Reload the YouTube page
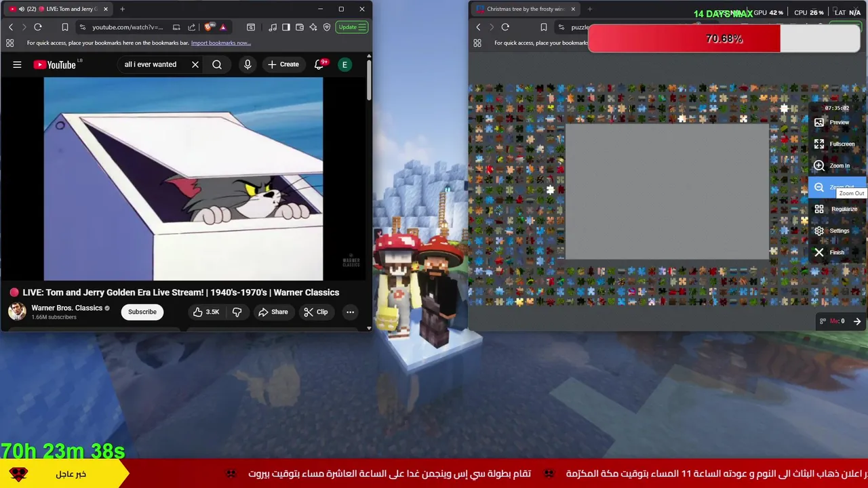Viewport: 868px width, 488px height. coord(38,27)
